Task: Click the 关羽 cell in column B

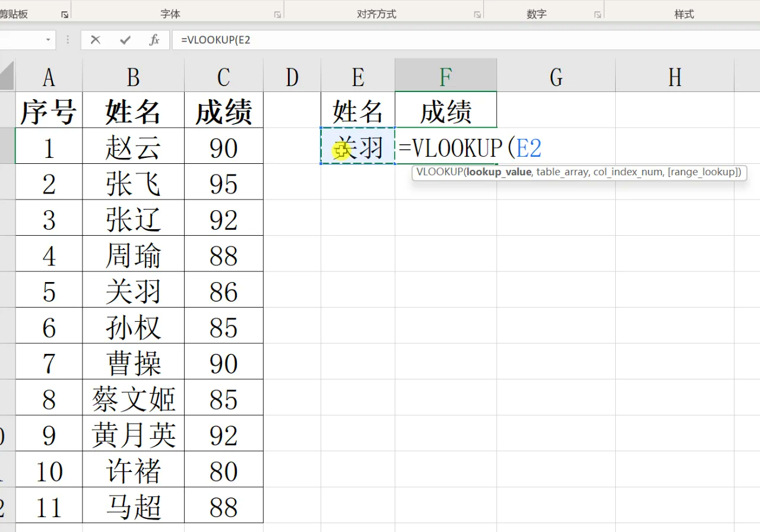Action: pyautogui.click(x=134, y=290)
